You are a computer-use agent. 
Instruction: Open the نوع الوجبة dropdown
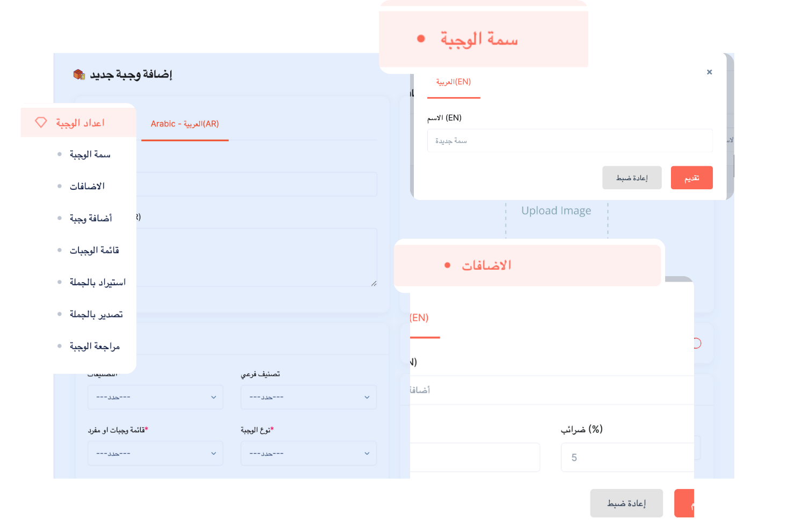pos(309,454)
